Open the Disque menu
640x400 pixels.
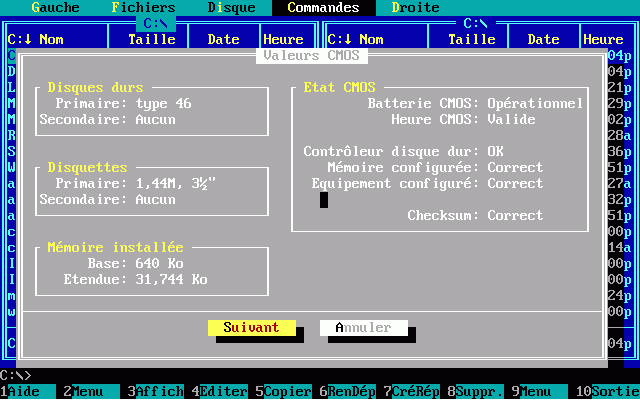point(231,7)
